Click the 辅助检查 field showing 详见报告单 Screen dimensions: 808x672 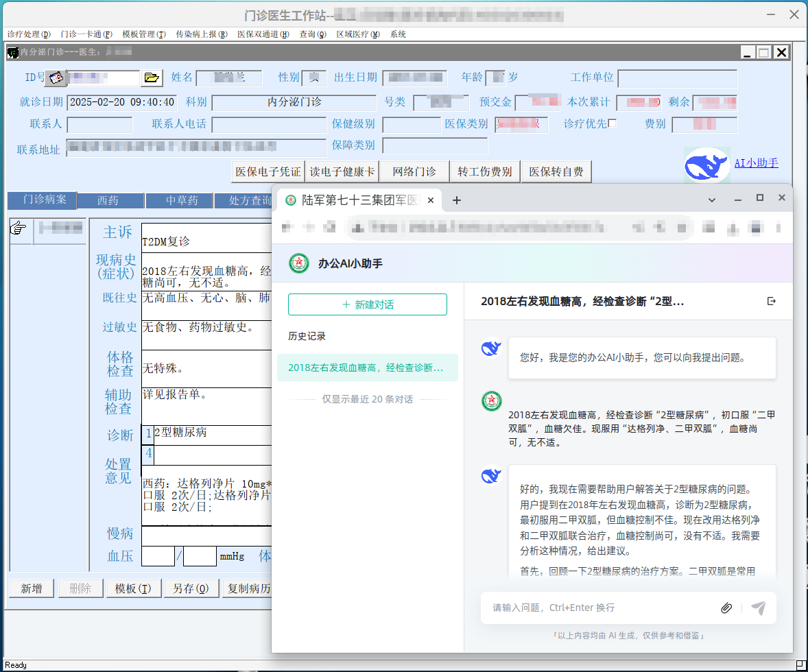click(x=206, y=406)
